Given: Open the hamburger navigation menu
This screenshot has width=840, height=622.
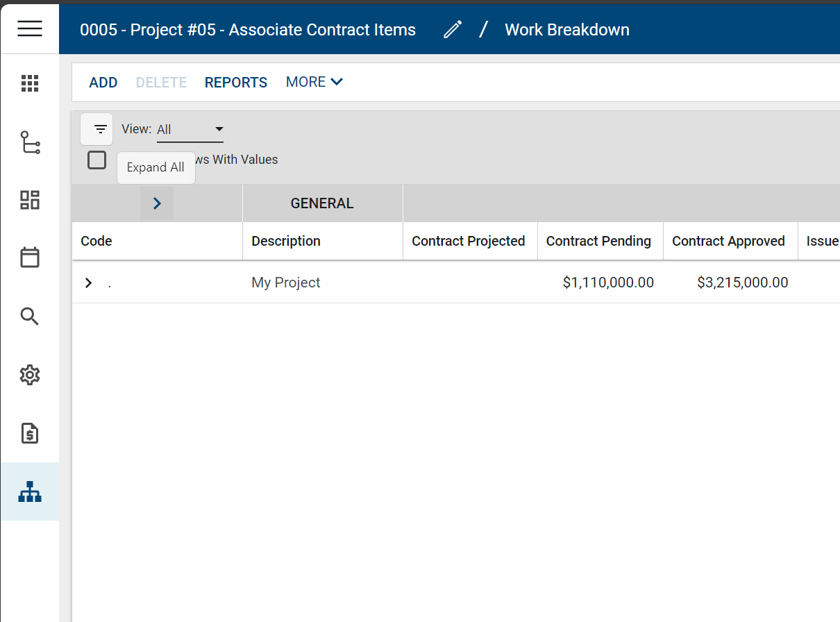Looking at the screenshot, I should [30, 28].
